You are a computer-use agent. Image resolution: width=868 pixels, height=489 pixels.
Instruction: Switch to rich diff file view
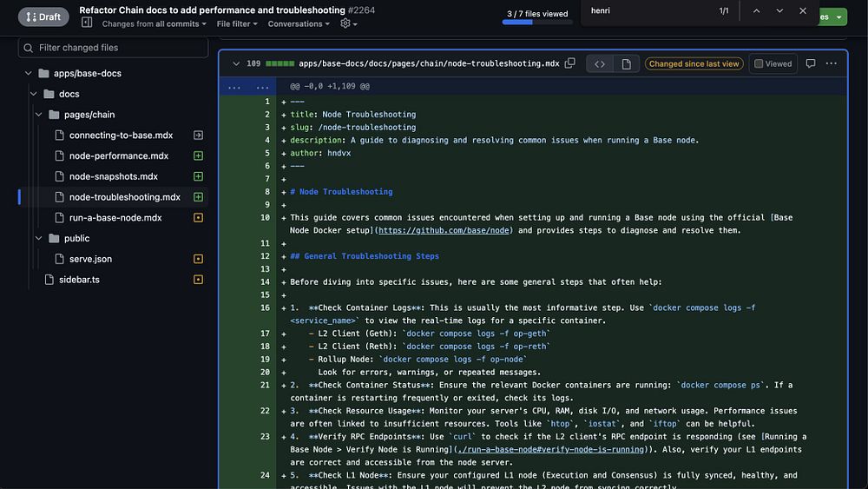626,63
